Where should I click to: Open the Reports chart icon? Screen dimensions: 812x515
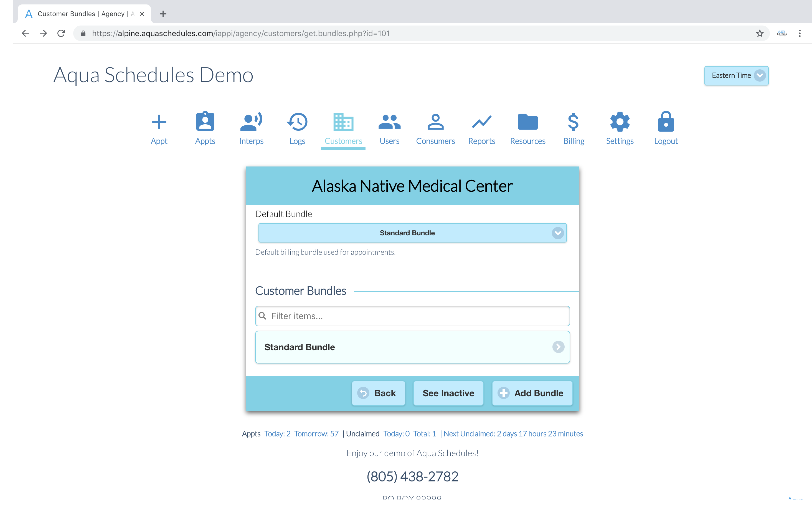(481, 122)
